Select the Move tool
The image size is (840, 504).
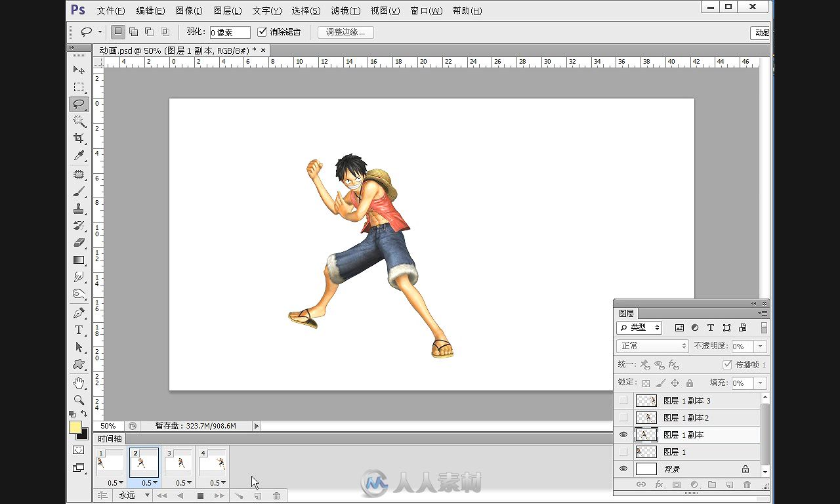(79, 70)
